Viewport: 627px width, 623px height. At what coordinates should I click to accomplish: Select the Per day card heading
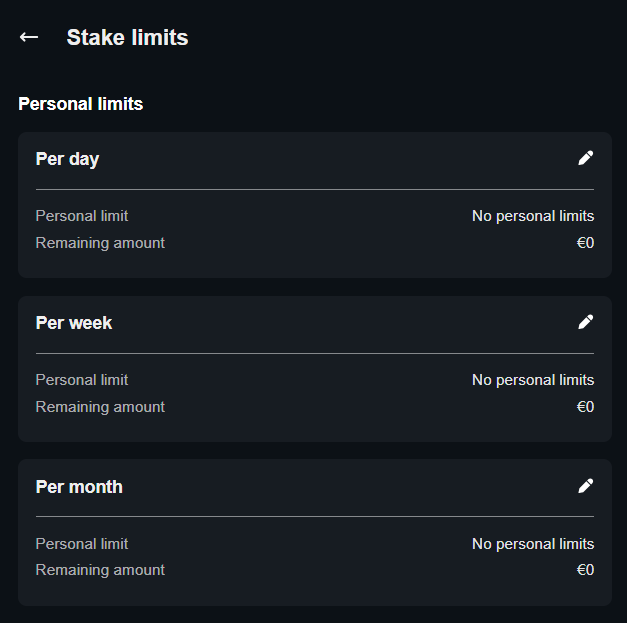67,159
